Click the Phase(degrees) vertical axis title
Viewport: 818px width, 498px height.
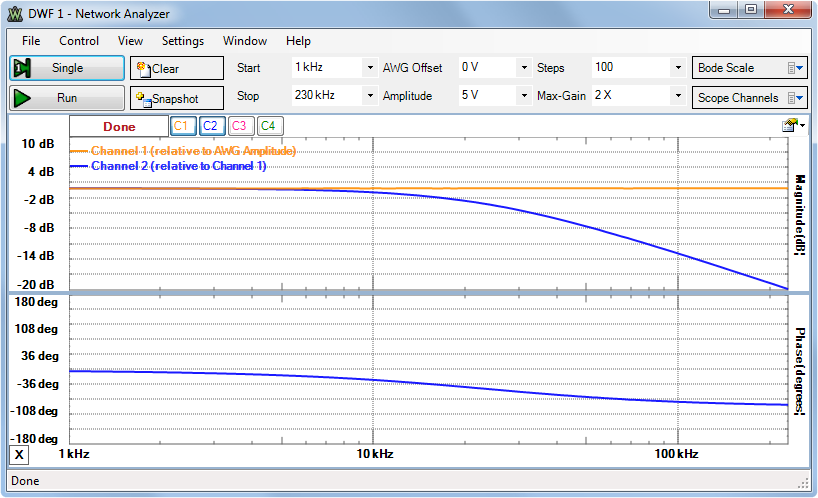[x=800, y=371]
